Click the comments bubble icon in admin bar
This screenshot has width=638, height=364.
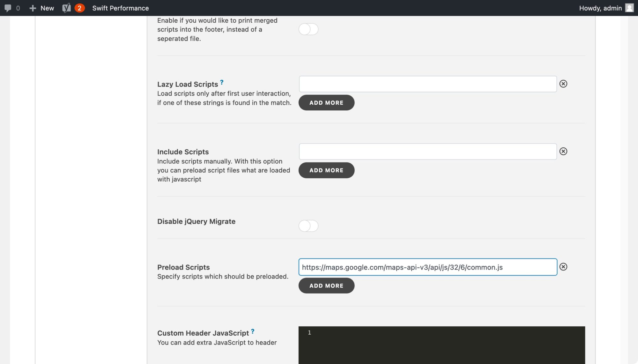point(8,8)
